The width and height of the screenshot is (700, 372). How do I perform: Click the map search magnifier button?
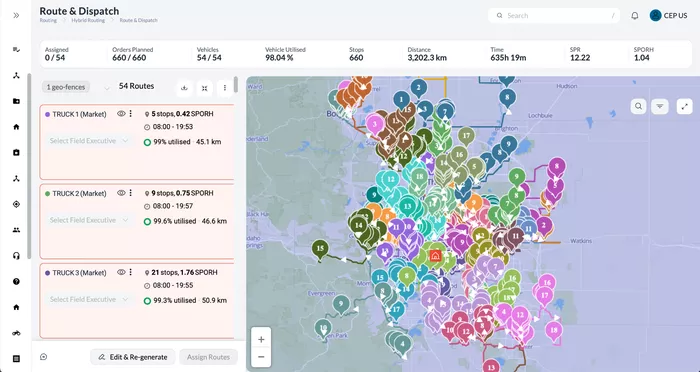click(638, 106)
